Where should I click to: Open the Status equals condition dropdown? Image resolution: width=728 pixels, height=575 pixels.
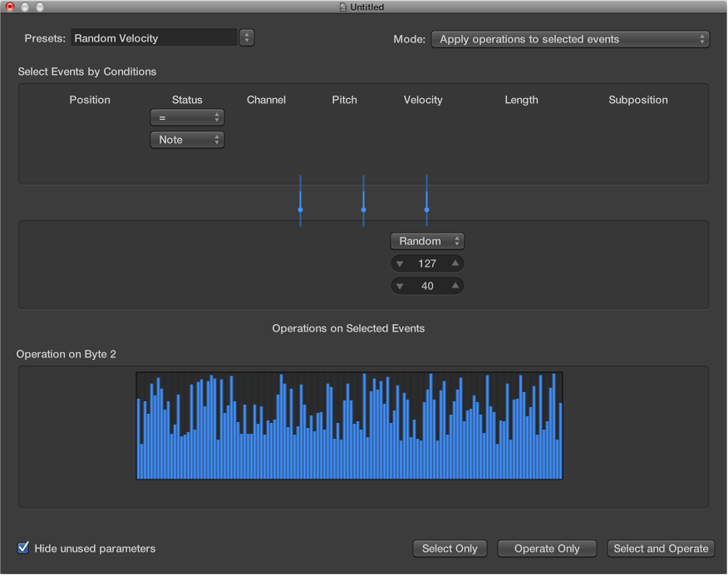point(187,118)
